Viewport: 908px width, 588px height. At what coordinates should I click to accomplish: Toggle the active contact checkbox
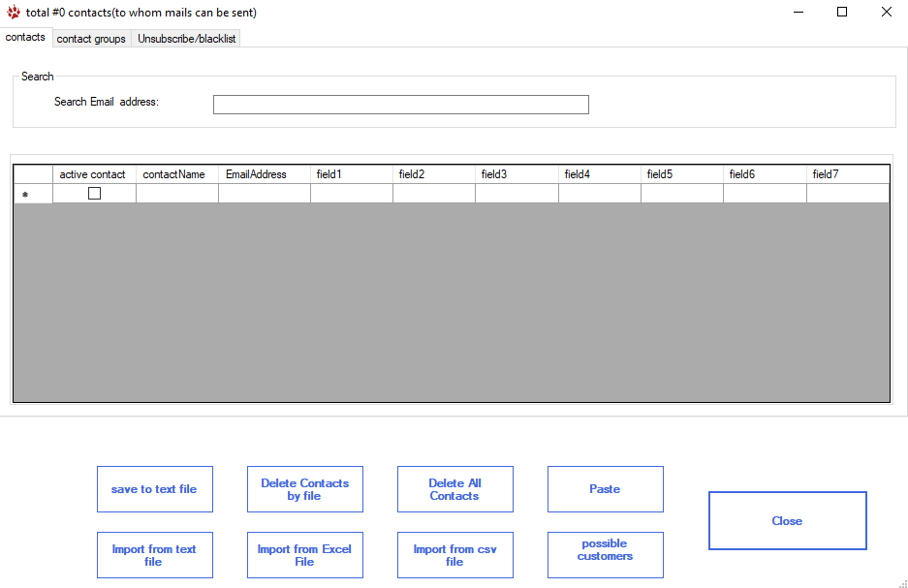click(x=94, y=194)
